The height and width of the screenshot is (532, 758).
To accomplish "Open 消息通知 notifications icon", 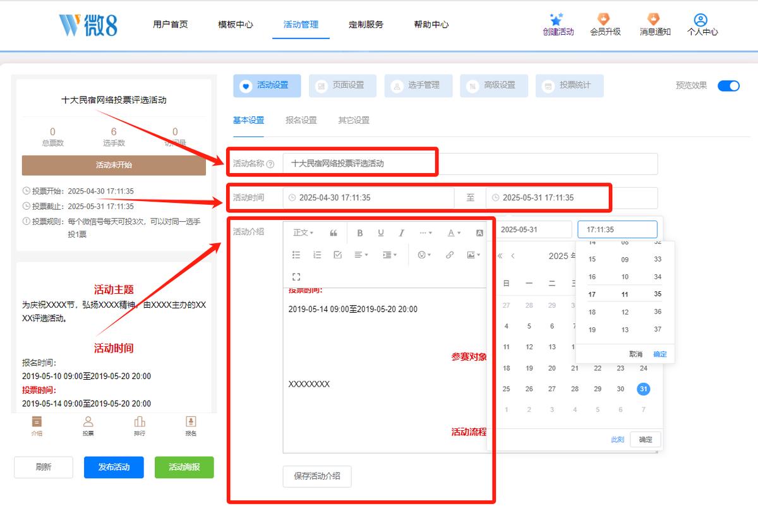I will pyautogui.click(x=654, y=19).
